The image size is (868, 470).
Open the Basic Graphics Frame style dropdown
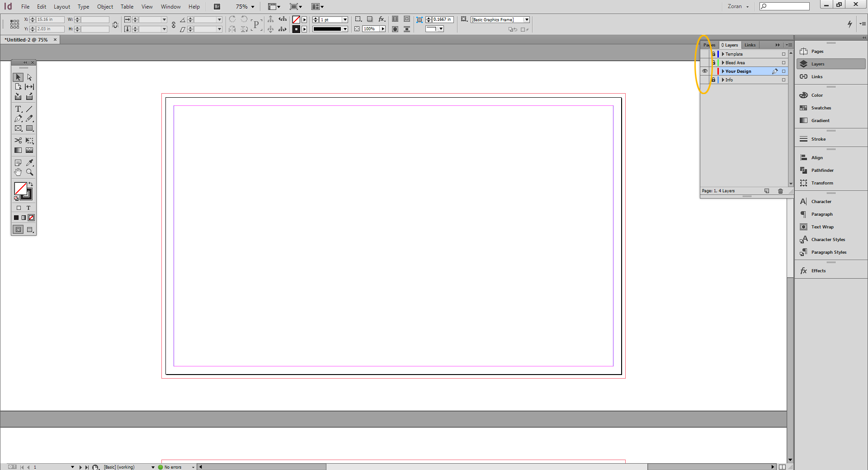pyautogui.click(x=526, y=19)
